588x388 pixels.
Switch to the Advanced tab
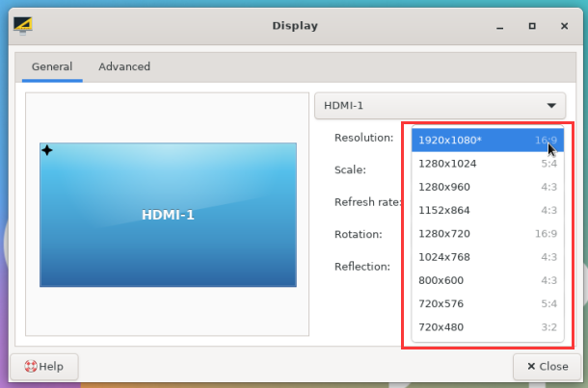point(124,66)
